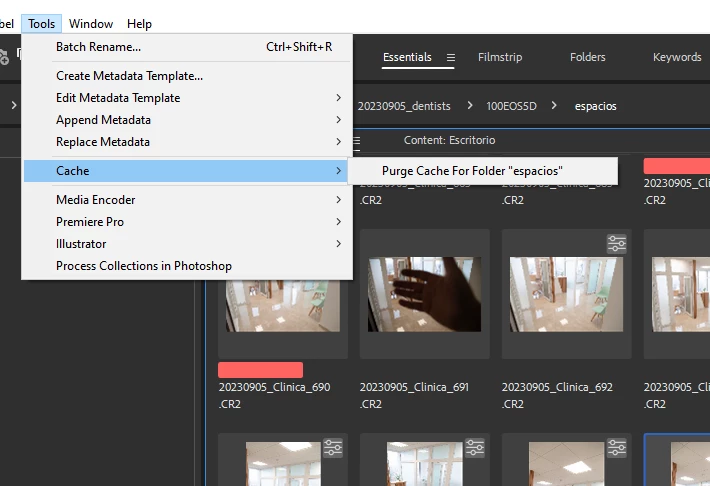Expand the Append Metadata submenu arrow

[x=338, y=120]
